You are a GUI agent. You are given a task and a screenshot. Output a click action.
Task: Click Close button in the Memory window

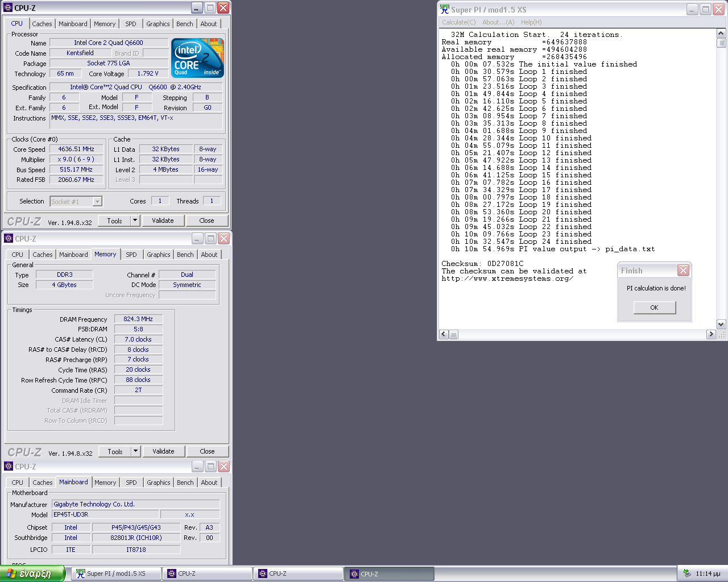[x=208, y=451]
